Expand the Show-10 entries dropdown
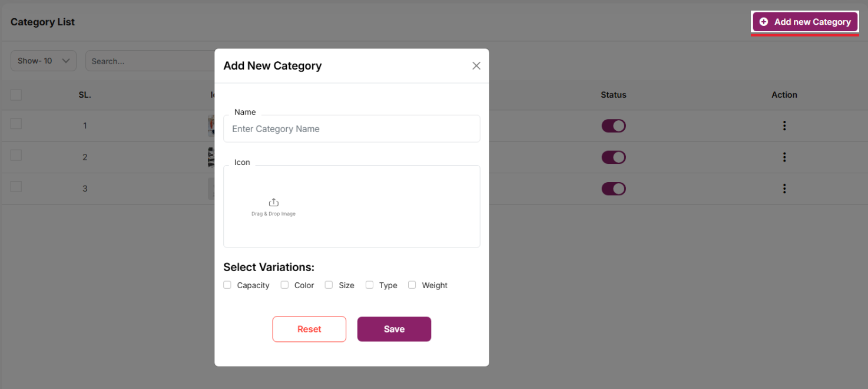868x389 pixels. 44,61
